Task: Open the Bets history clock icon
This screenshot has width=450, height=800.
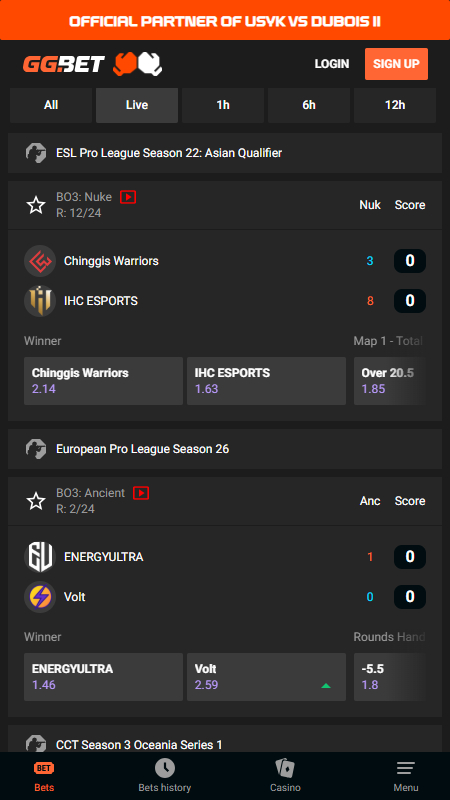Action: [x=165, y=768]
